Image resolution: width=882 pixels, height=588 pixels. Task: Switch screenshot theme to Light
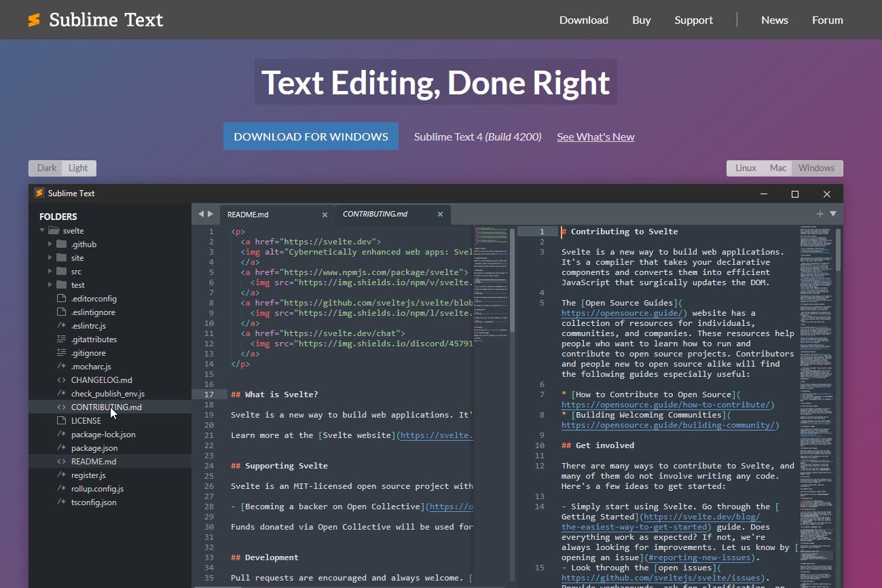click(x=79, y=168)
